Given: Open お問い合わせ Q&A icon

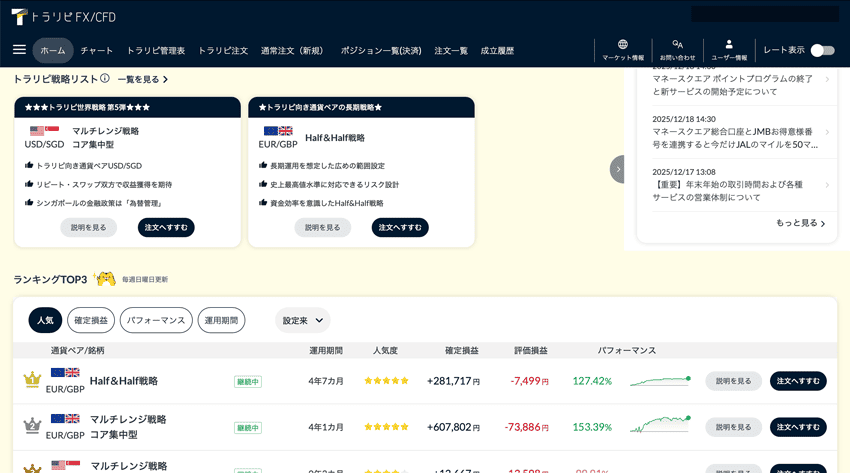Looking at the screenshot, I should pos(677,44).
